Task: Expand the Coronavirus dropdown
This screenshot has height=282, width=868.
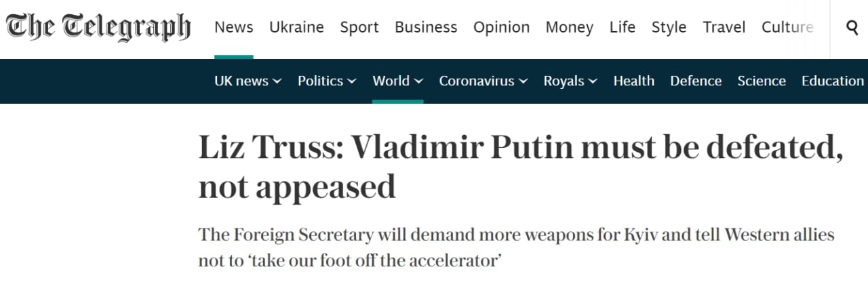Action: (x=483, y=81)
